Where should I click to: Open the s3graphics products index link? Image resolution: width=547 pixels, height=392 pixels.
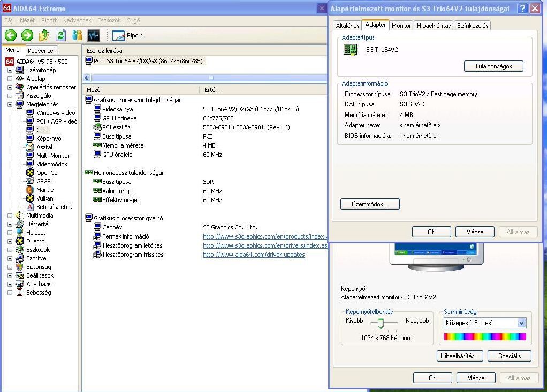tap(265, 236)
